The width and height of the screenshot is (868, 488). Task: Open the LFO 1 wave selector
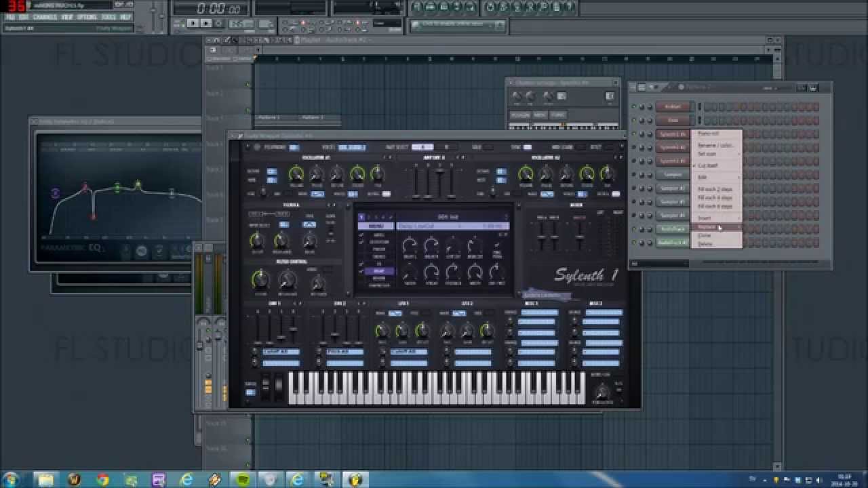point(395,313)
